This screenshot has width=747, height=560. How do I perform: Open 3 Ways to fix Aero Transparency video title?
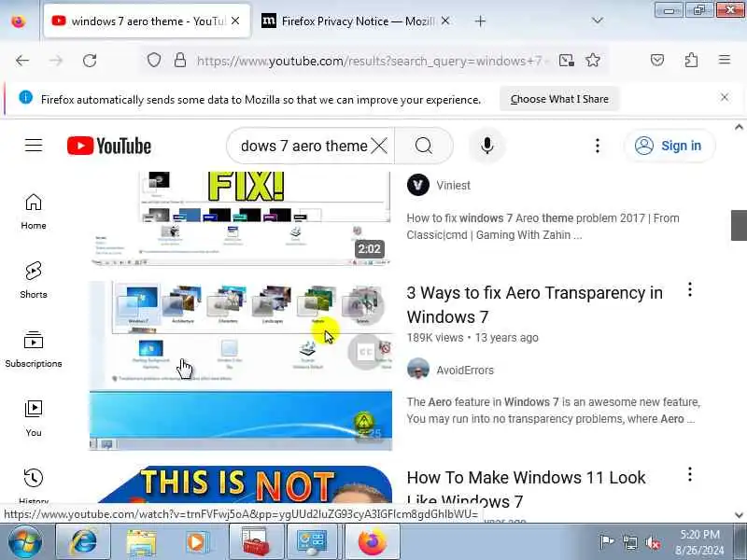(534, 305)
